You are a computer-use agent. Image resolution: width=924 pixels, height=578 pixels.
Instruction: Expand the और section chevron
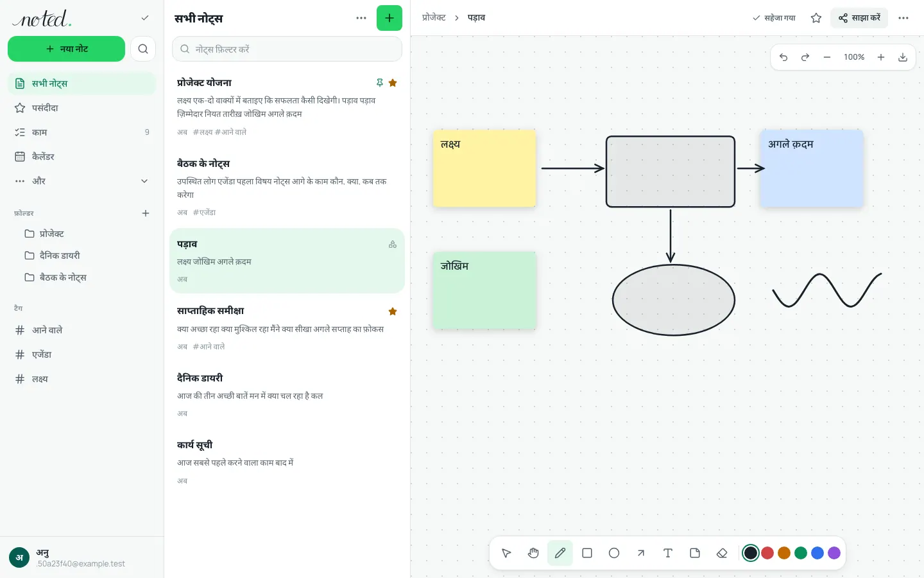pos(144,181)
